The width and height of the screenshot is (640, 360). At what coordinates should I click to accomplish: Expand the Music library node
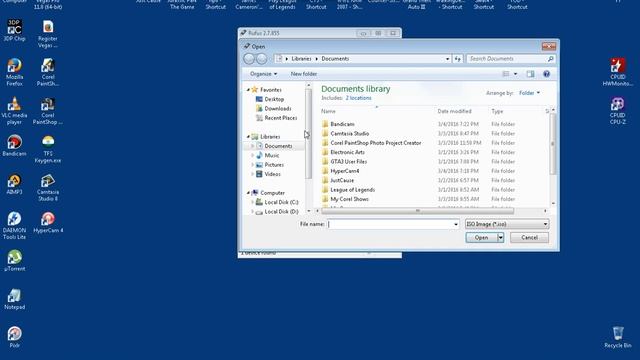[x=253, y=156]
